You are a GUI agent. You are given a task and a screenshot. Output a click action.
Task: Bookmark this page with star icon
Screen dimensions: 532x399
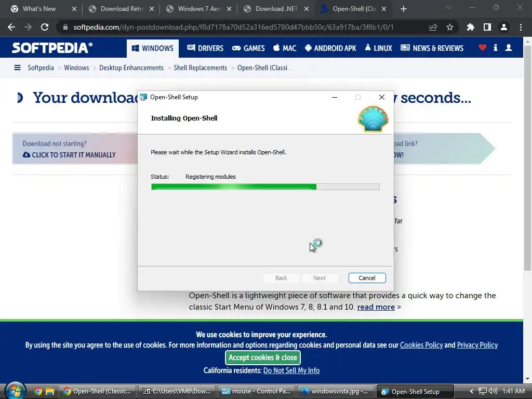[x=450, y=27]
